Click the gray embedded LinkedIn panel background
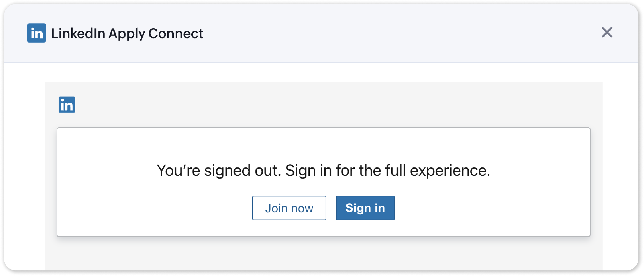The width and height of the screenshot is (644, 276). click(325, 253)
